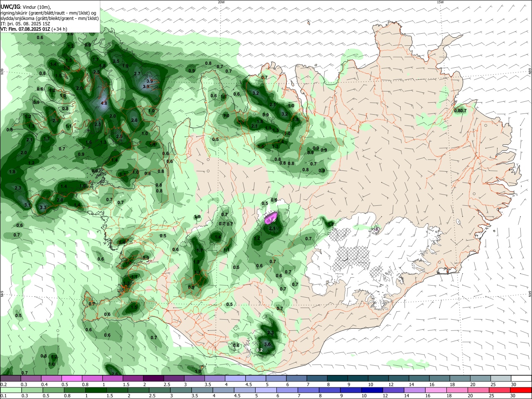Click the '0.1' label under the lower scale

click(x=3, y=396)
